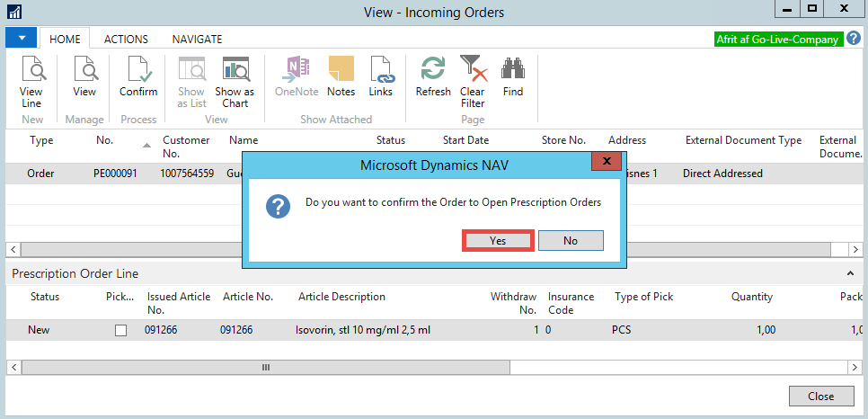Open the blue application menu dropdown
868x419 pixels.
point(22,39)
